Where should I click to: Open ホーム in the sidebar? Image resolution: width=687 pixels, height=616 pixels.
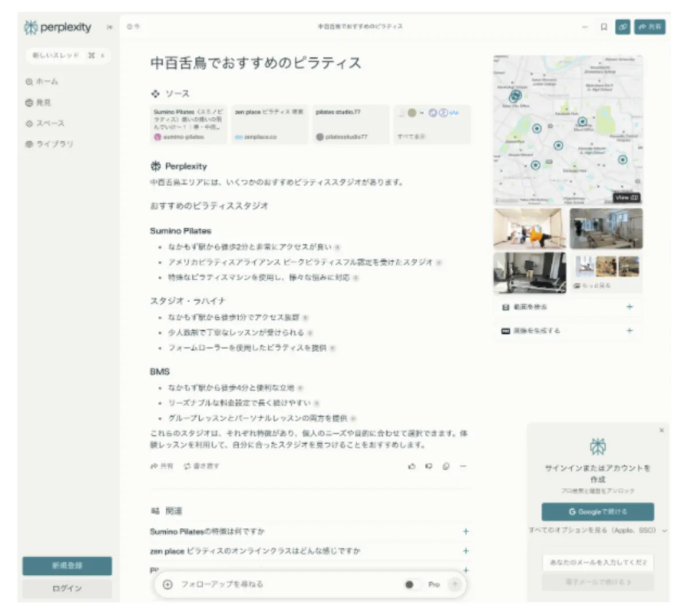pos(42,82)
